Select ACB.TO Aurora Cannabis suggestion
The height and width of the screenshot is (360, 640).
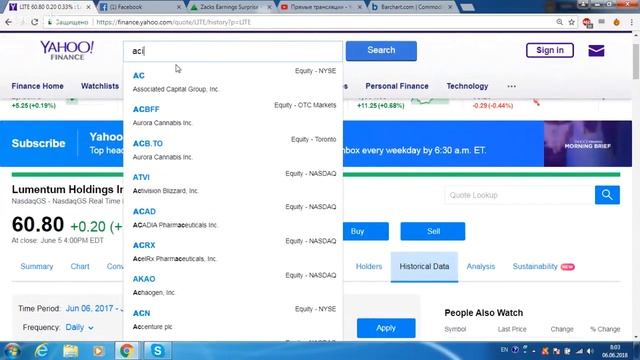click(x=233, y=149)
